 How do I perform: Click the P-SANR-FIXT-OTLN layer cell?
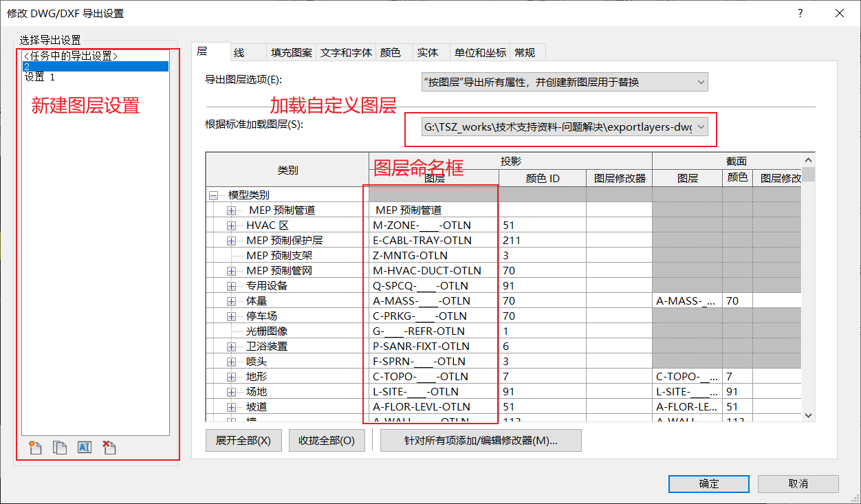[x=434, y=347]
